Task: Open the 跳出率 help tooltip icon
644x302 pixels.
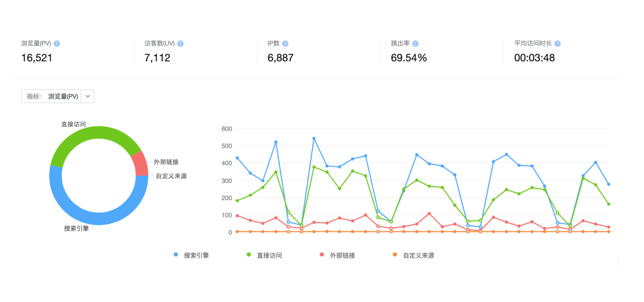Action: (x=415, y=43)
